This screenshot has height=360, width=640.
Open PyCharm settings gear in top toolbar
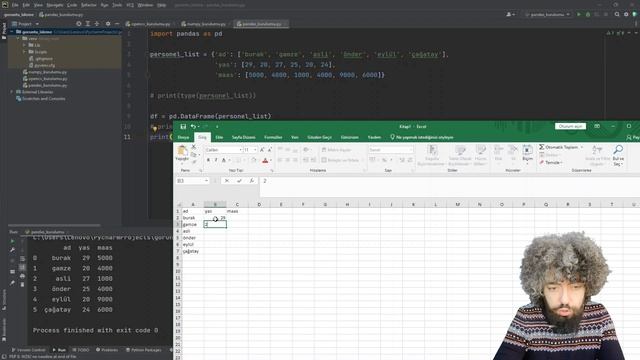click(x=626, y=14)
